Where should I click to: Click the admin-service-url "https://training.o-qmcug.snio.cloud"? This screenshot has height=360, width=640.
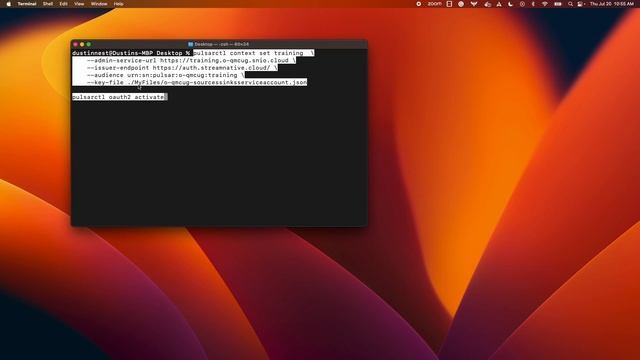(224, 60)
